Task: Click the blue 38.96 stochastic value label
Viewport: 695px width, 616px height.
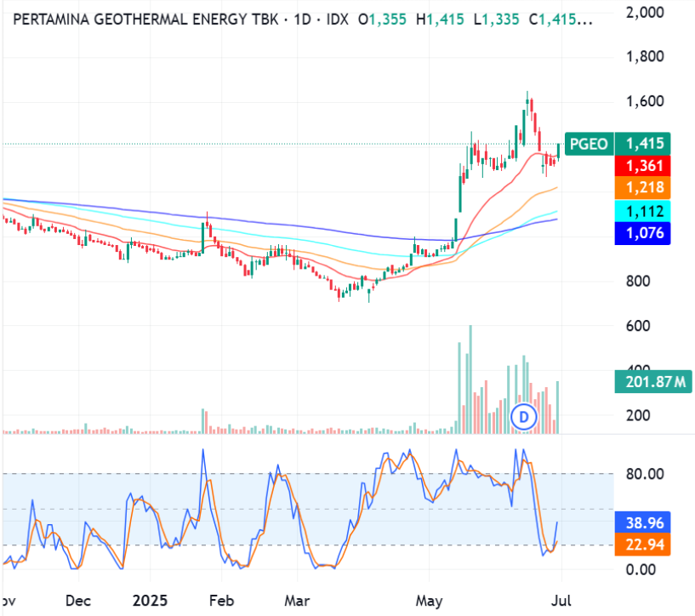Action: (x=643, y=523)
